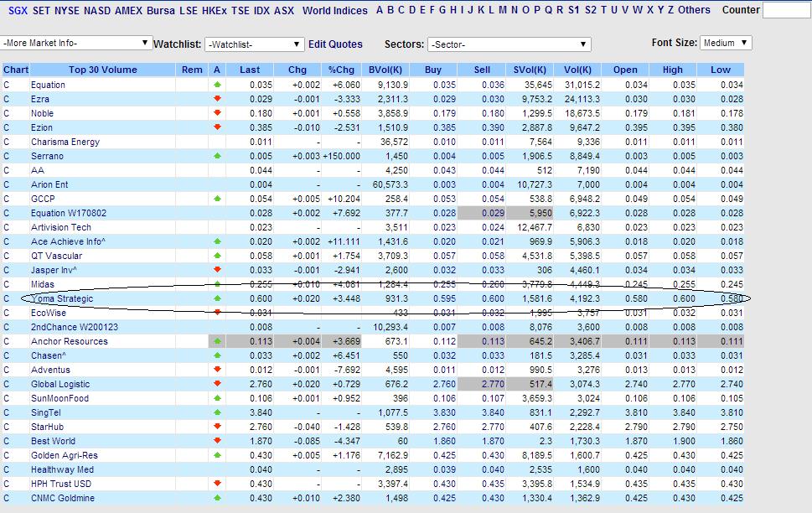812x513 pixels.
Task: Open SunMoonFood stock name
Action: point(59,398)
